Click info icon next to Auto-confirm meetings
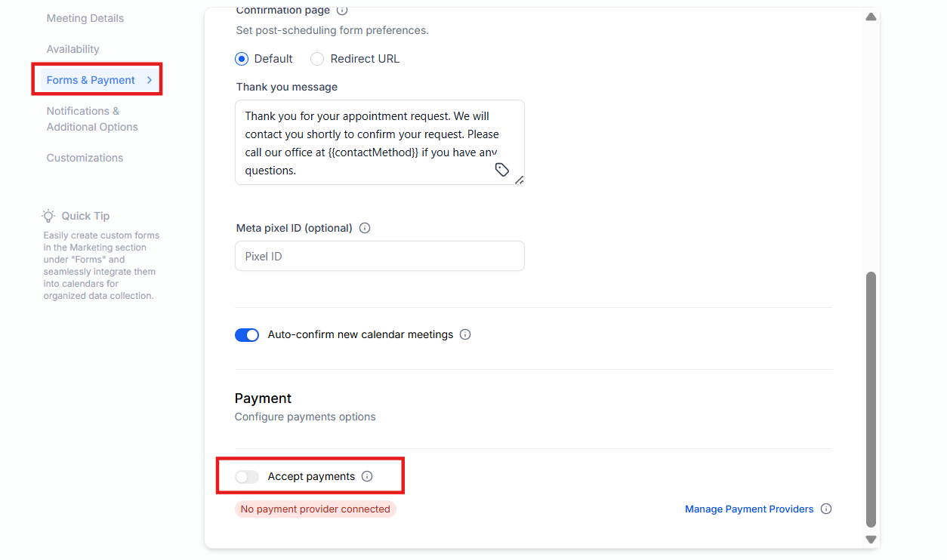Screen dimensions: 947x560 [465, 334]
